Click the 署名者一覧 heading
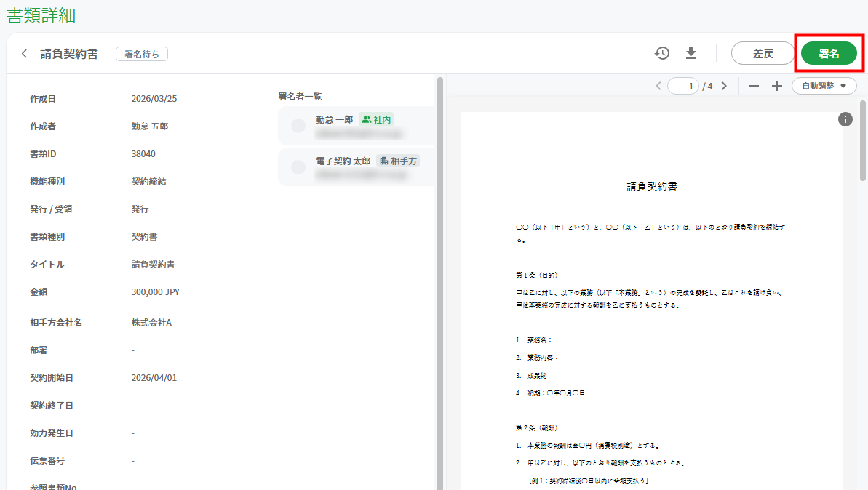868x490 pixels. pos(300,96)
